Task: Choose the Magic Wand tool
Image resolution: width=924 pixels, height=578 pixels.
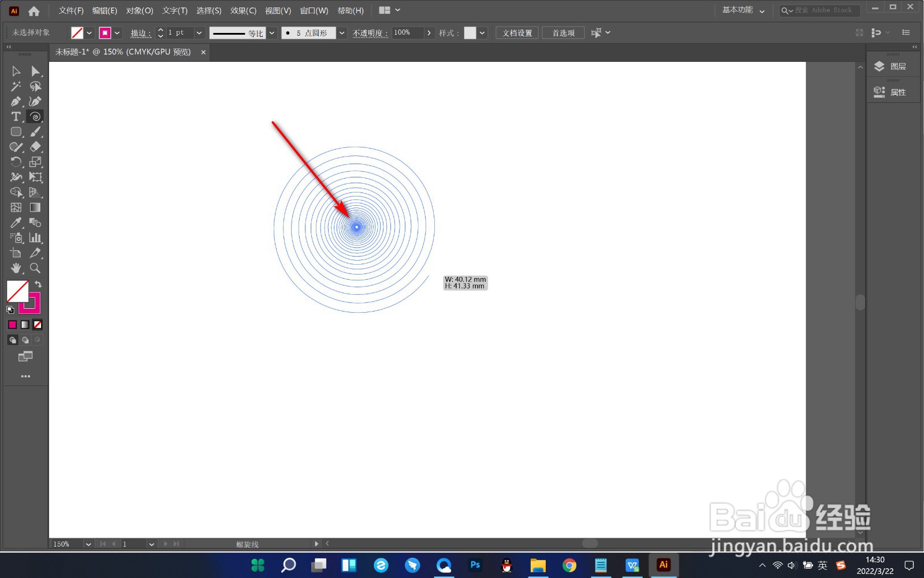Action: [16, 86]
